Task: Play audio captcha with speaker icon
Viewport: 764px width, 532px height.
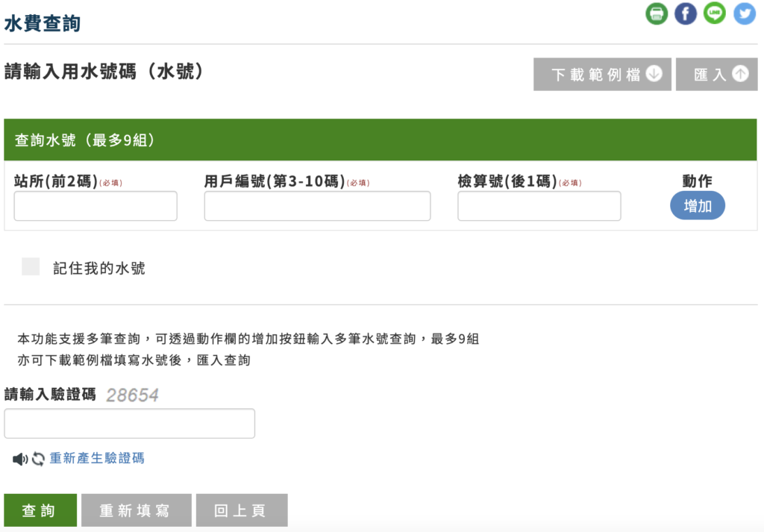Action: tap(20, 459)
